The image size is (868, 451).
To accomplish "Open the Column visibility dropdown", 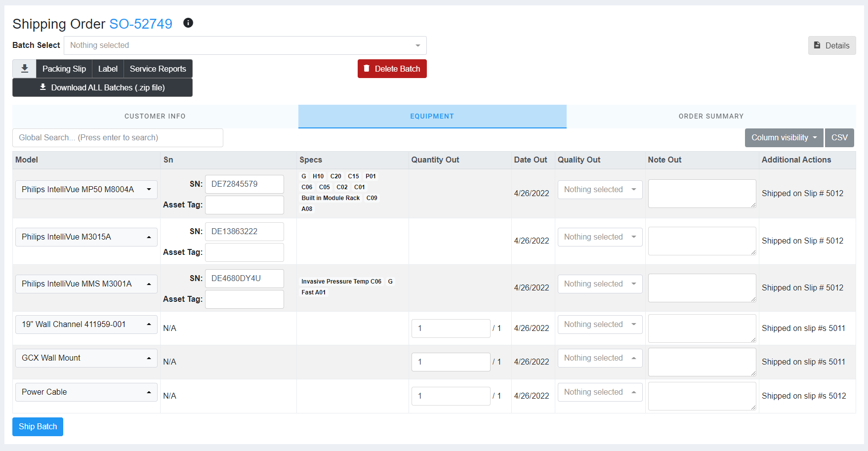I will [x=784, y=138].
